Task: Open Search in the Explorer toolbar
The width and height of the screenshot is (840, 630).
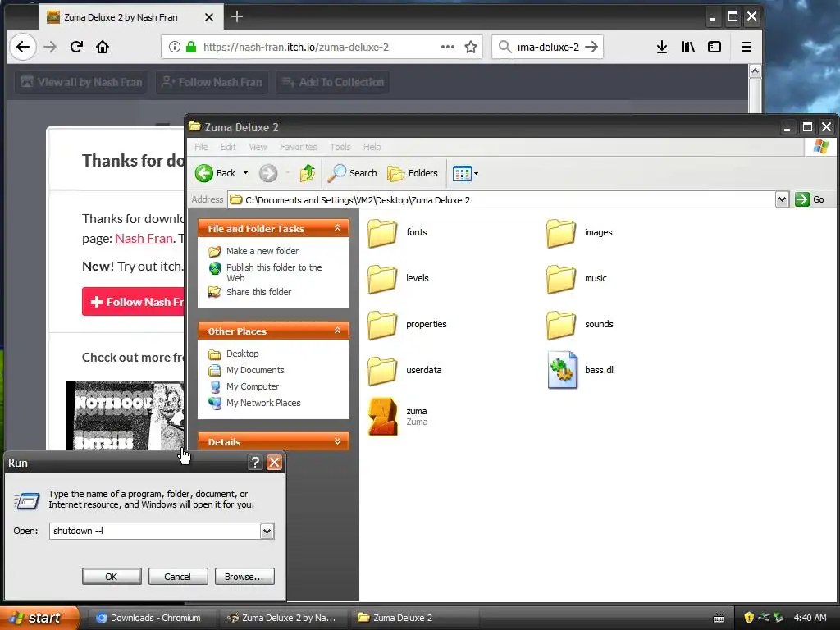Action: [x=353, y=173]
